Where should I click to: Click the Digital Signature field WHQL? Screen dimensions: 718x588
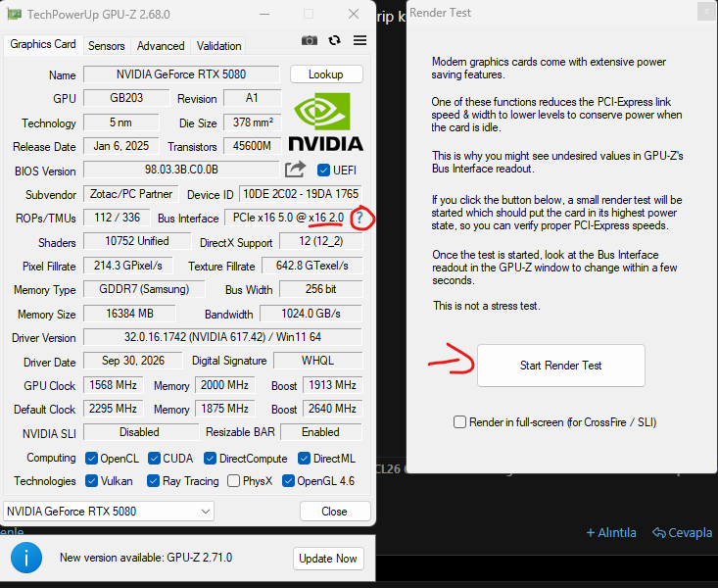coord(317,361)
